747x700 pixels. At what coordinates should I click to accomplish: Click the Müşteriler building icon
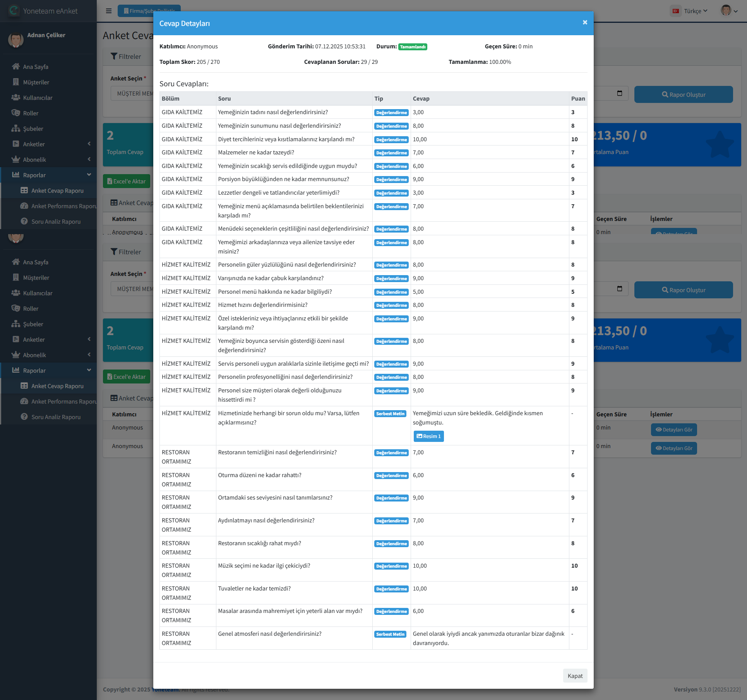pyautogui.click(x=16, y=82)
